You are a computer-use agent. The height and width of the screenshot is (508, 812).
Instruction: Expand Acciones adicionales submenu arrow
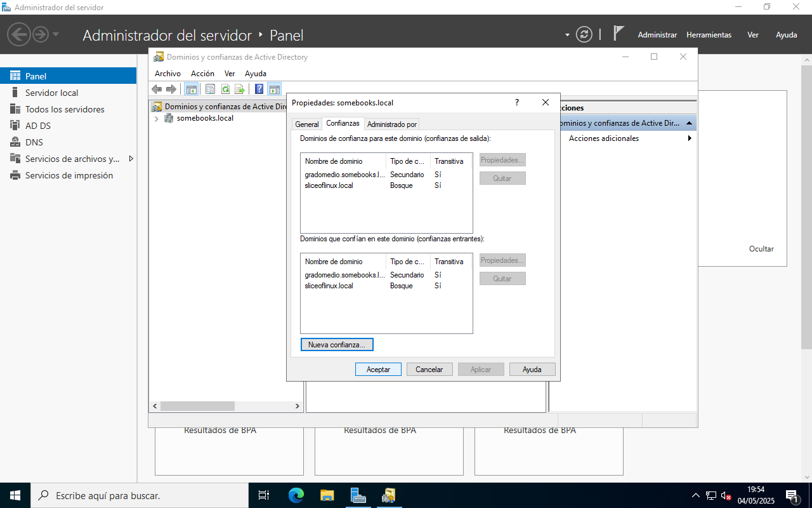(x=689, y=138)
